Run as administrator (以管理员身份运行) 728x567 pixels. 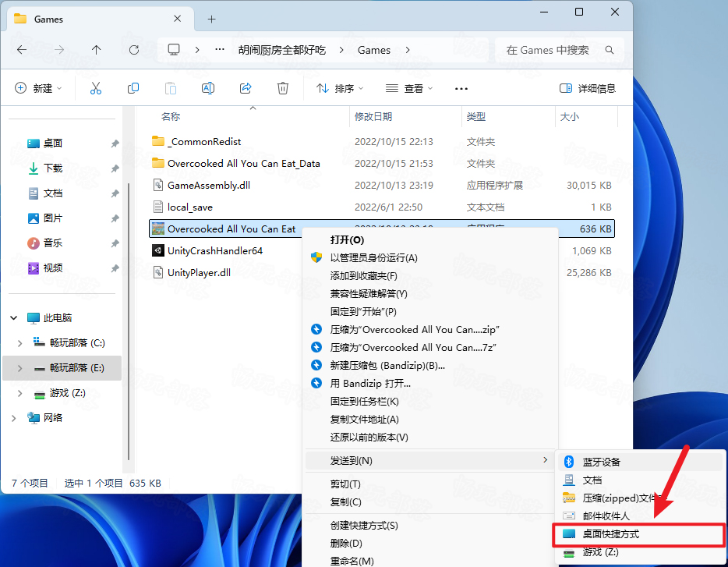point(430,258)
